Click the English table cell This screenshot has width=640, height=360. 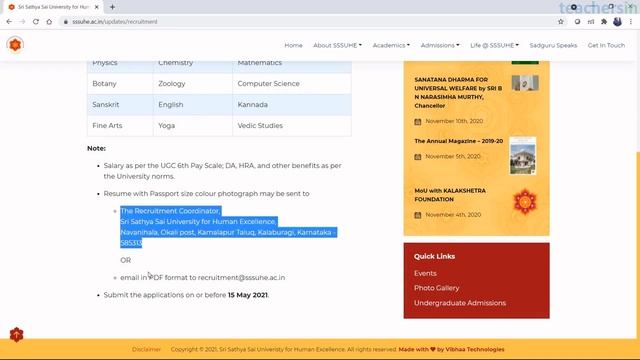coord(193,105)
